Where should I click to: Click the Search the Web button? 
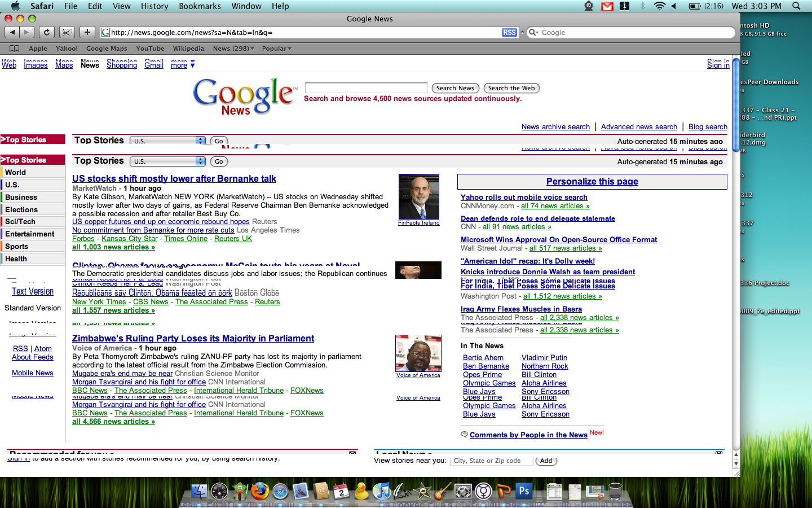point(511,88)
